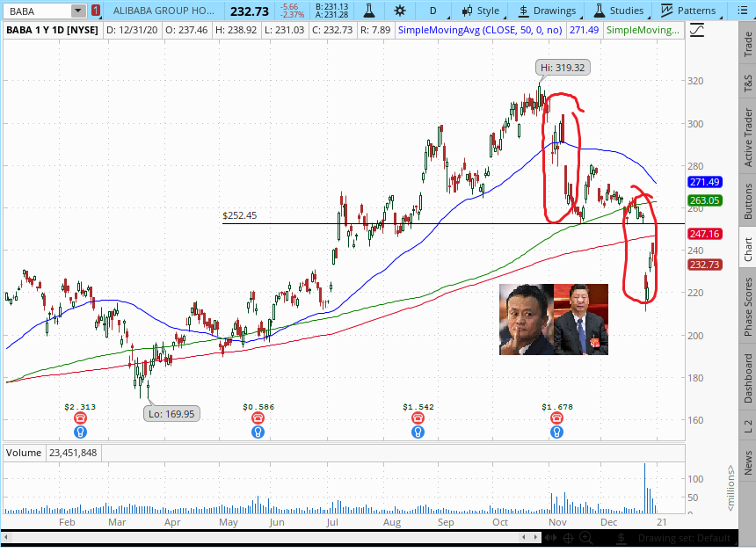Click the red link color number 1 badge
The width and height of the screenshot is (756, 552).
[x=96, y=11]
